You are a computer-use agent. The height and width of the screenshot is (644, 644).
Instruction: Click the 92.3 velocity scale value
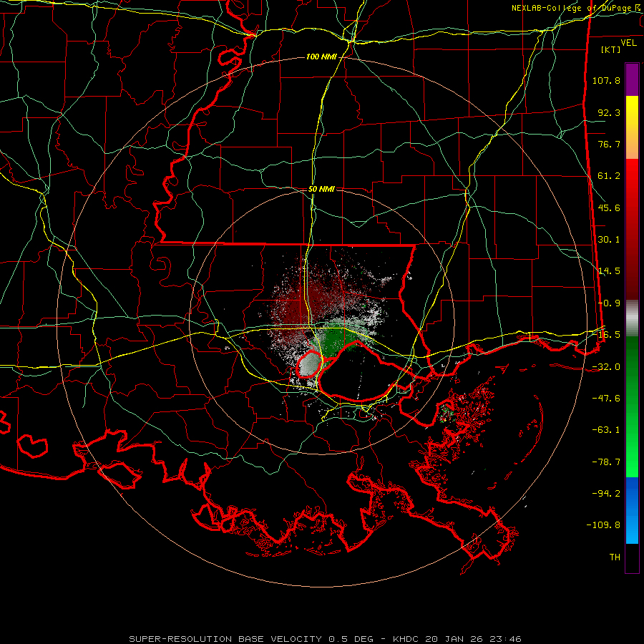(x=609, y=112)
